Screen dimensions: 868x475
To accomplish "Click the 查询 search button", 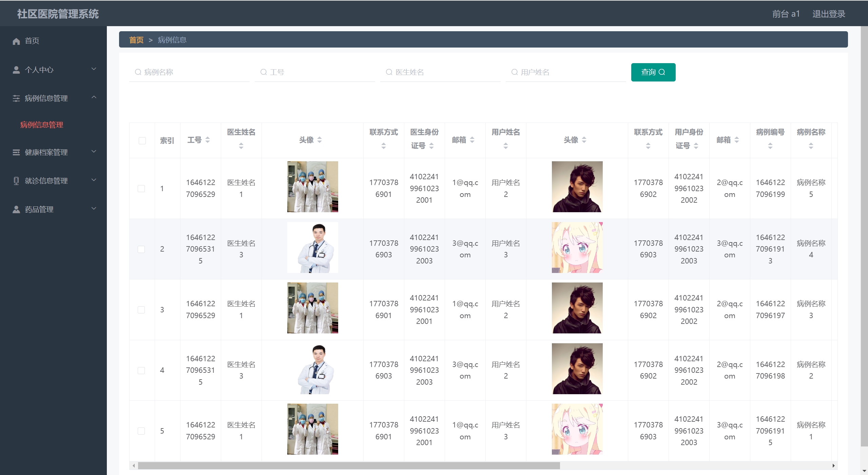I will coord(653,72).
